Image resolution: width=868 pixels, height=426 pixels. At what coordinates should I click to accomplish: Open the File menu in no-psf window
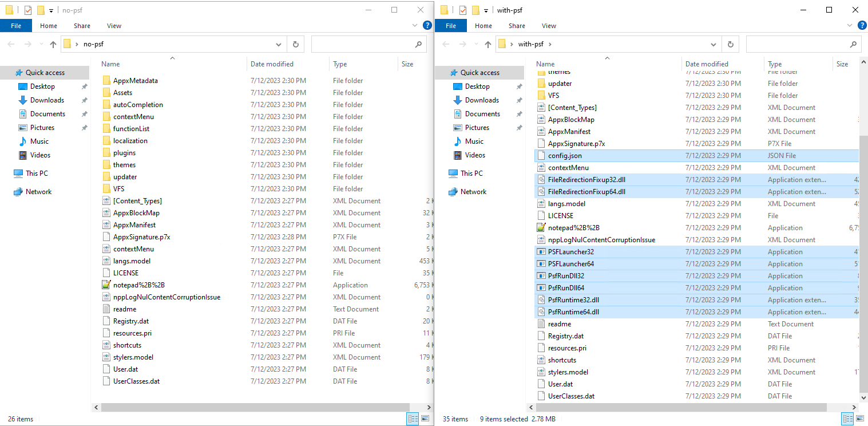(x=16, y=26)
